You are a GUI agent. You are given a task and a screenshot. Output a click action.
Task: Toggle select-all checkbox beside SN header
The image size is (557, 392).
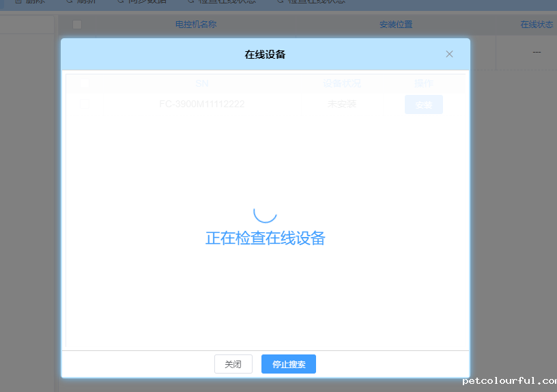(x=85, y=83)
